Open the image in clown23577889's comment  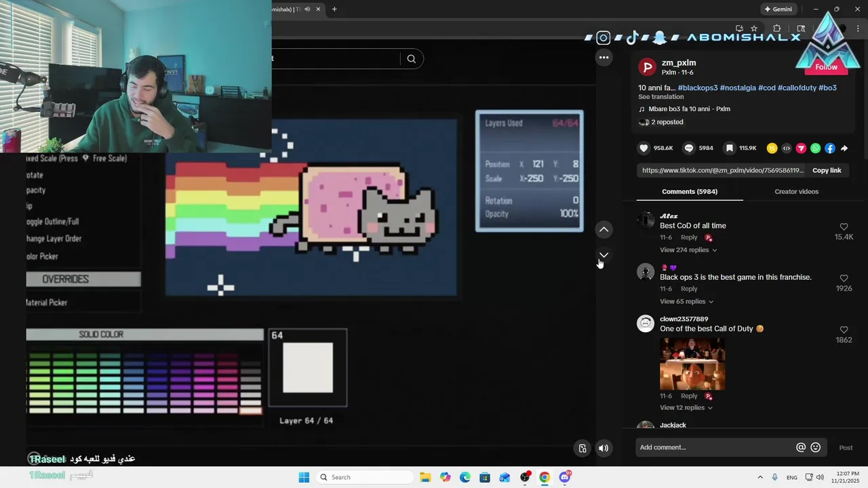[692, 364]
